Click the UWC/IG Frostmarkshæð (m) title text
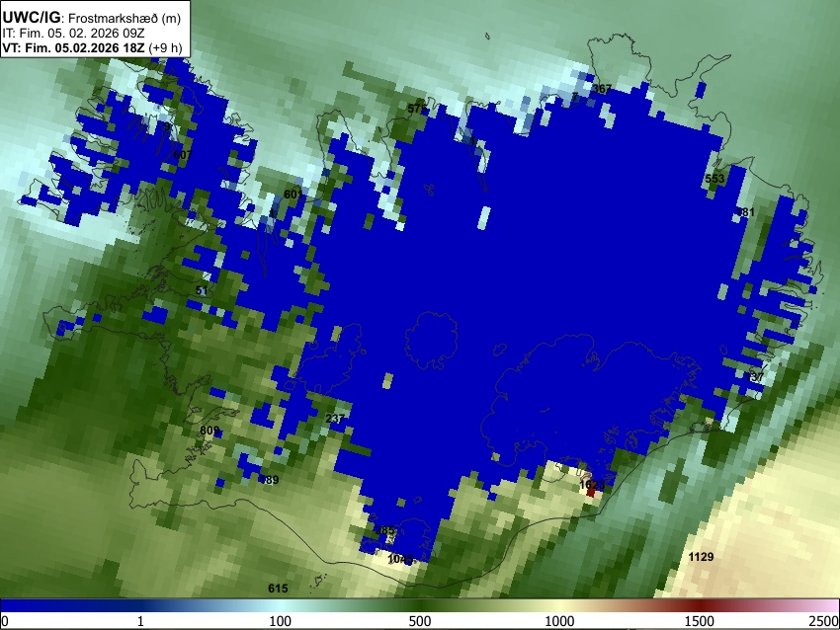This screenshot has height=630, width=840. coord(92,18)
